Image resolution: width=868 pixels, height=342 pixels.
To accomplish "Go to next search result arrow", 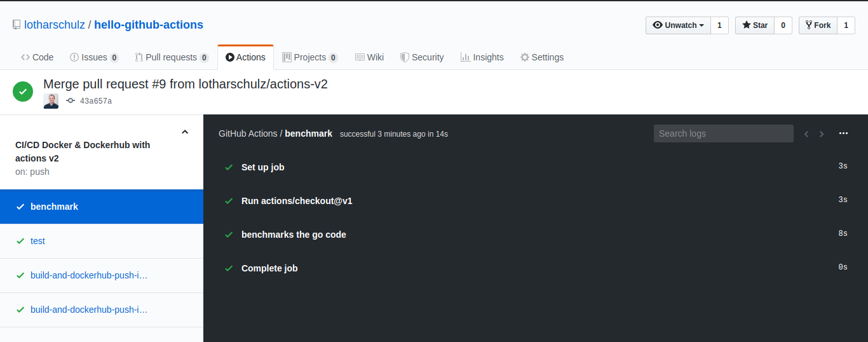I will [822, 134].
